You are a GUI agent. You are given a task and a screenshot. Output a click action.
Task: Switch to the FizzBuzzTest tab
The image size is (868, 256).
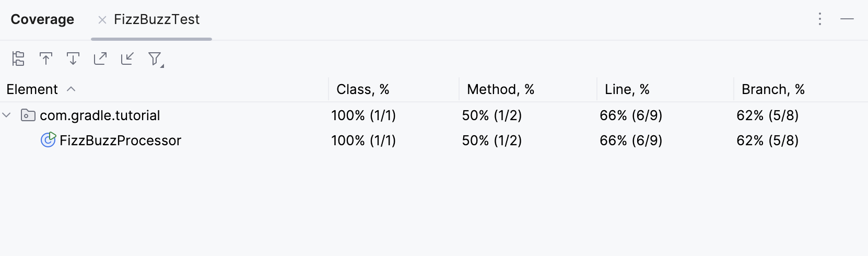point(157,19)
